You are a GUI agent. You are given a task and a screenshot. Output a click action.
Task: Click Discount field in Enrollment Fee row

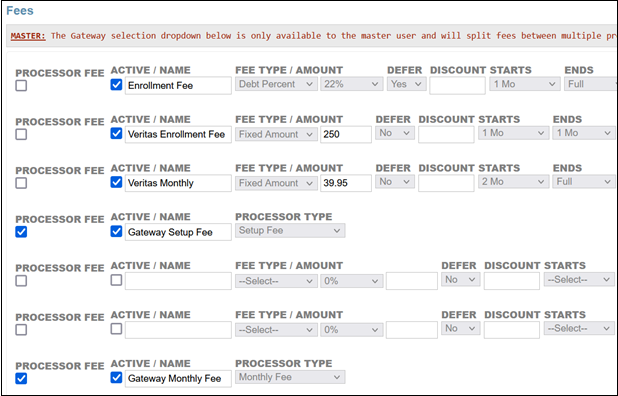(x=457, y=86)
